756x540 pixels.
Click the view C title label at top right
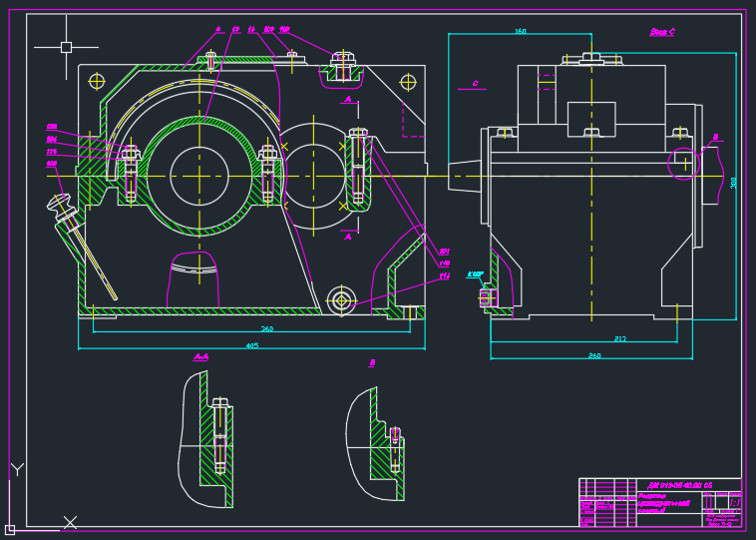coord(662,32)
